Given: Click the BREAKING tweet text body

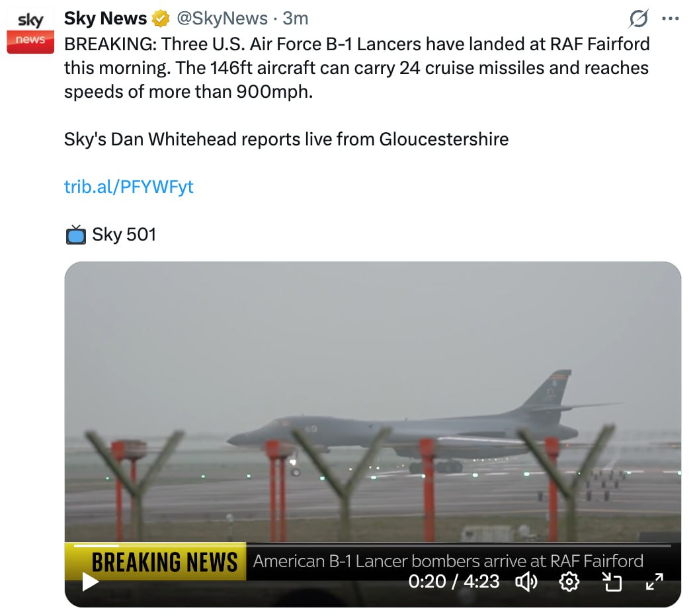Looking at the screenshot, I should (356, 67).
